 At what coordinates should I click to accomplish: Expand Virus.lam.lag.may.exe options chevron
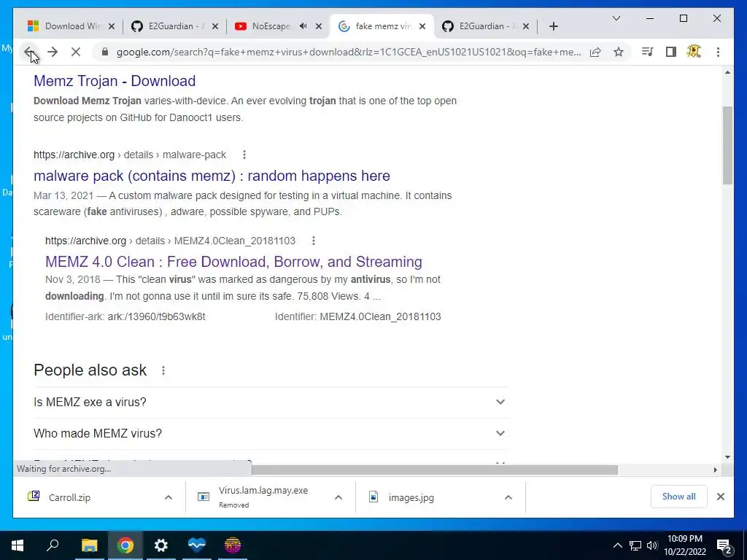coord(338,497)
